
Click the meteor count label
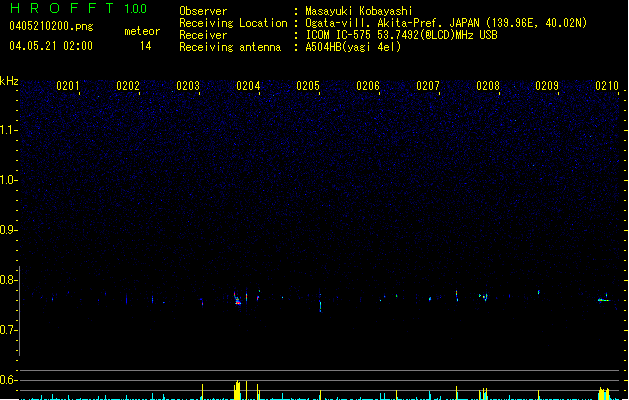[x=142, y=31]
